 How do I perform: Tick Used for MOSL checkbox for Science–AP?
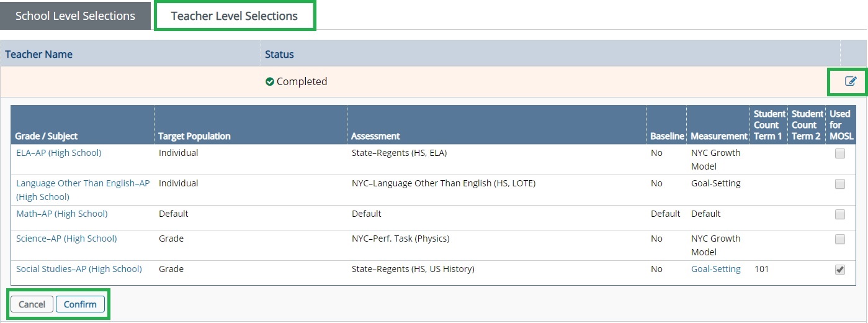[839, 239]
